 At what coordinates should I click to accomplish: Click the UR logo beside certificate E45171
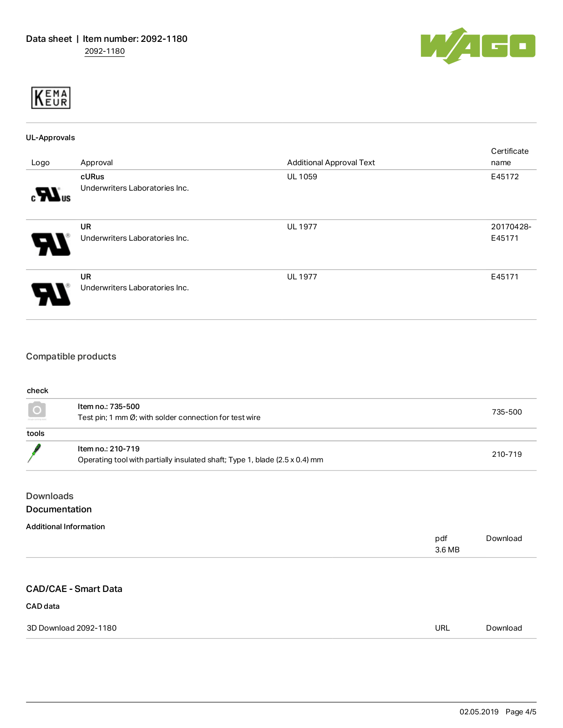click(x=51, y=294)
